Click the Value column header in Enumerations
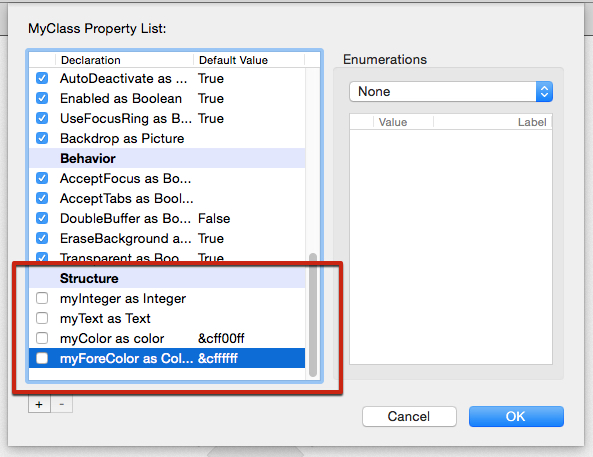Image resolution: width=593 pixels, height=457 pixels. [x=403, y=122]
